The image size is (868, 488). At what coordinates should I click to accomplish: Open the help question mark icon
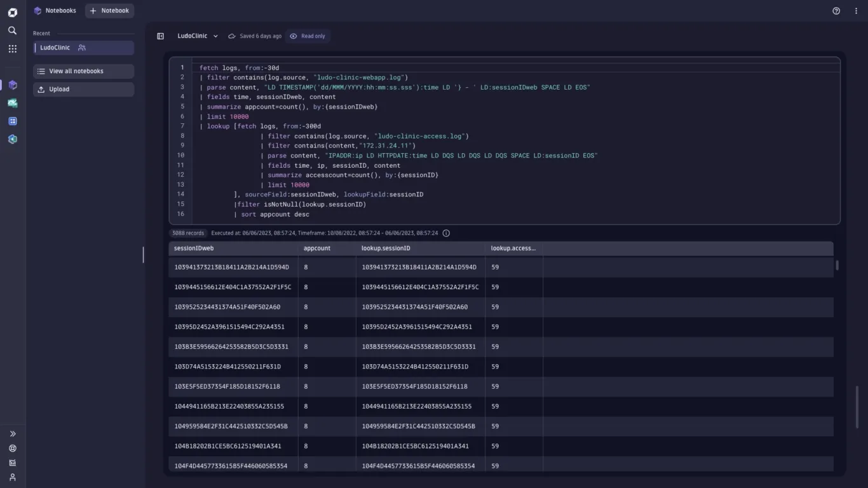[x=836, y=11]
